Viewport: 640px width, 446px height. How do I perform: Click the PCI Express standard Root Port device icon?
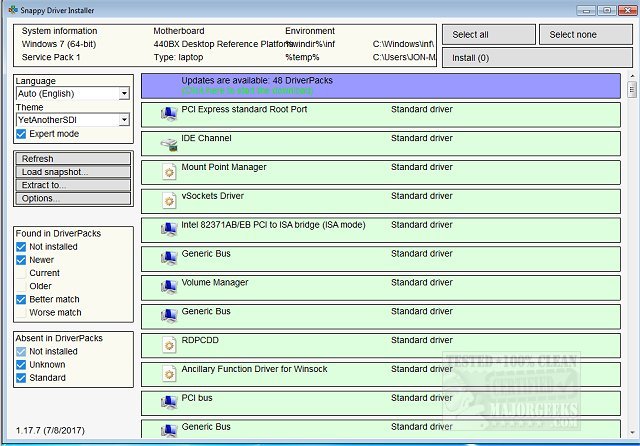[169, 114]
